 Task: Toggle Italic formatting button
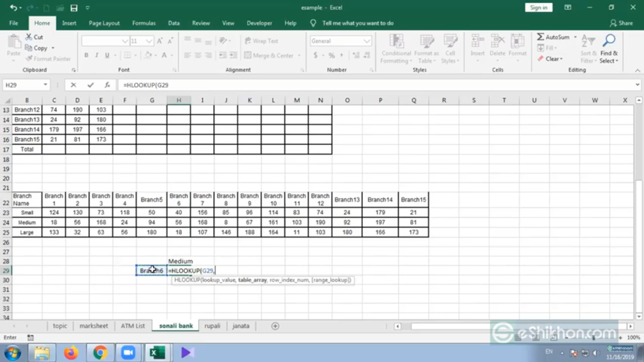(x=97, y=56)
